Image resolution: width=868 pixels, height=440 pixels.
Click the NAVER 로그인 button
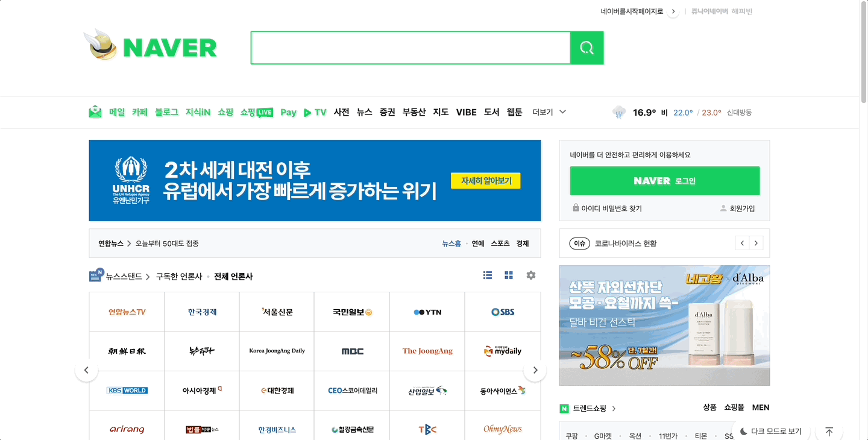tap(665, 181)
